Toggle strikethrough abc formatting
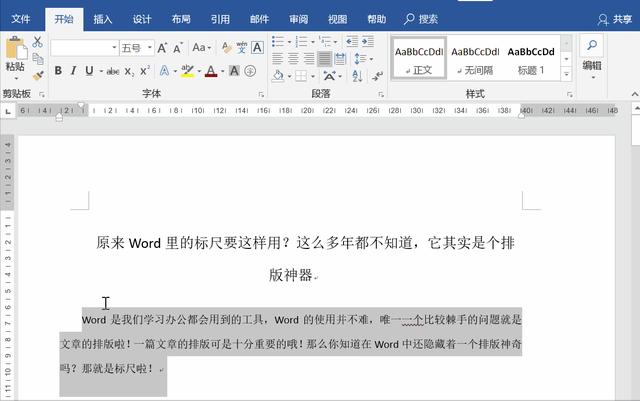Screen dimensions: 640x401 [113, 71]
